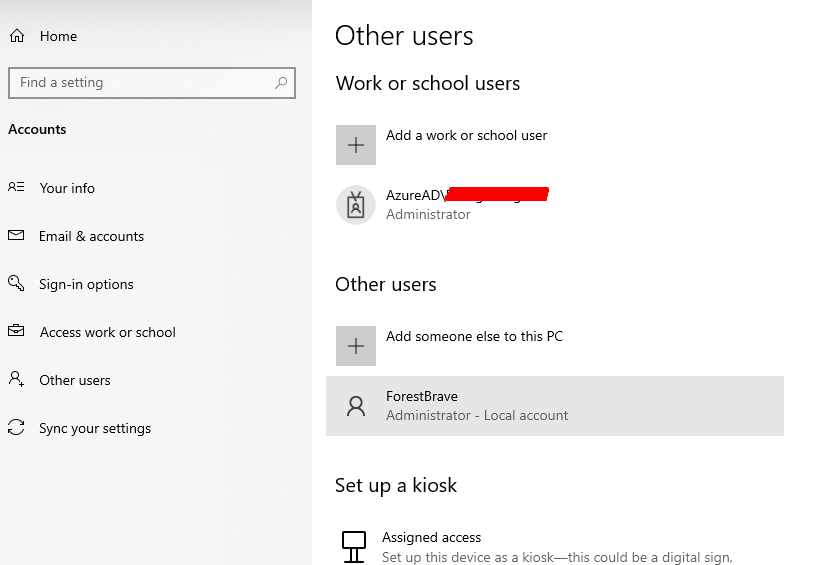Click the Accounts category heading

[37, 129]
